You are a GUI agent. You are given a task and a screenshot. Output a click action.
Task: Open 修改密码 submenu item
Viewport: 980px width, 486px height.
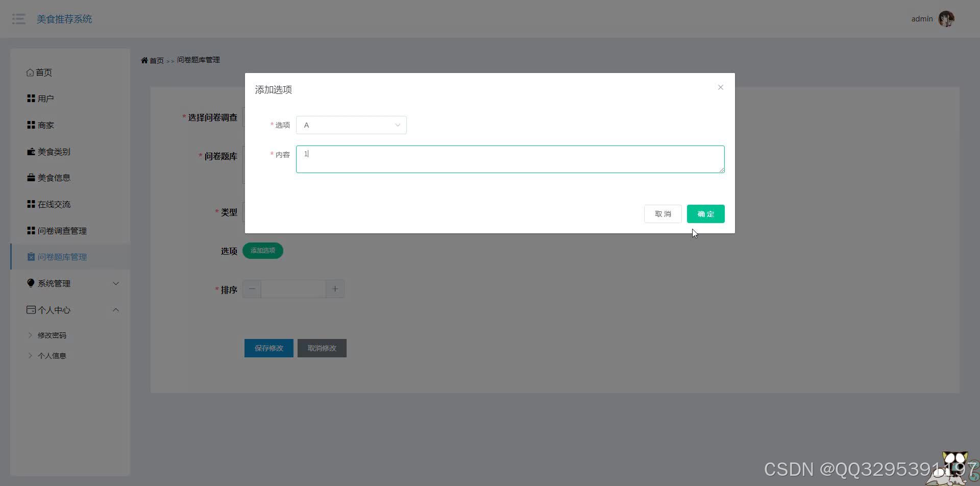(70, 335)
